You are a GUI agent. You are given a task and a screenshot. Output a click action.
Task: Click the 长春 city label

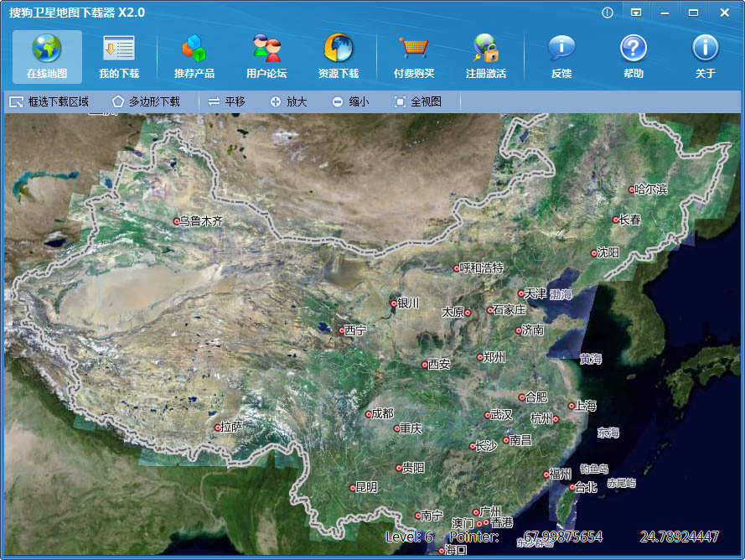[630, 220]
